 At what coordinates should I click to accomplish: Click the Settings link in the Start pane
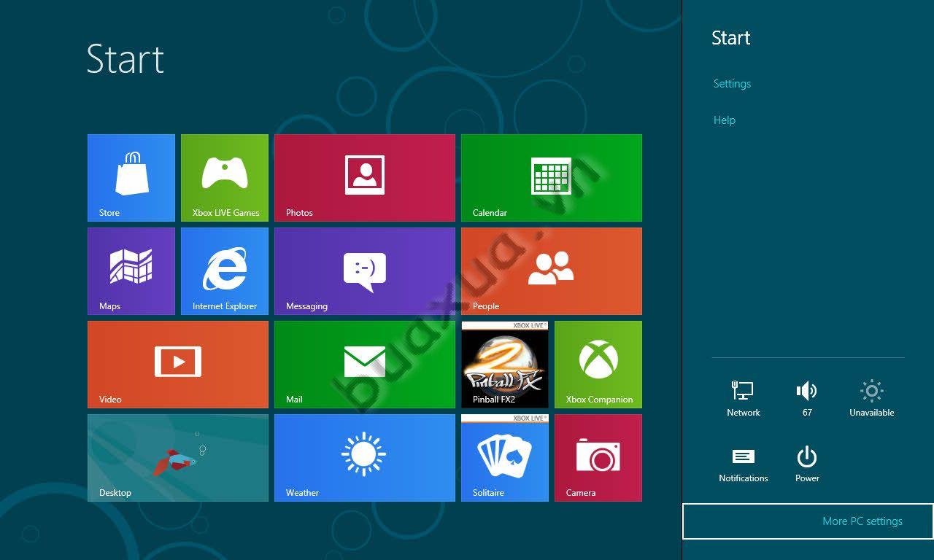[732, 84]
